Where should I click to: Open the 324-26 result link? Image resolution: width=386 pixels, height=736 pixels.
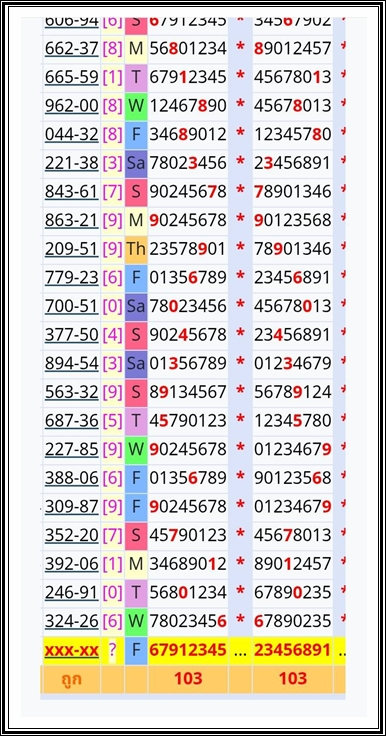pyautogui.click(x=71, y=622)
